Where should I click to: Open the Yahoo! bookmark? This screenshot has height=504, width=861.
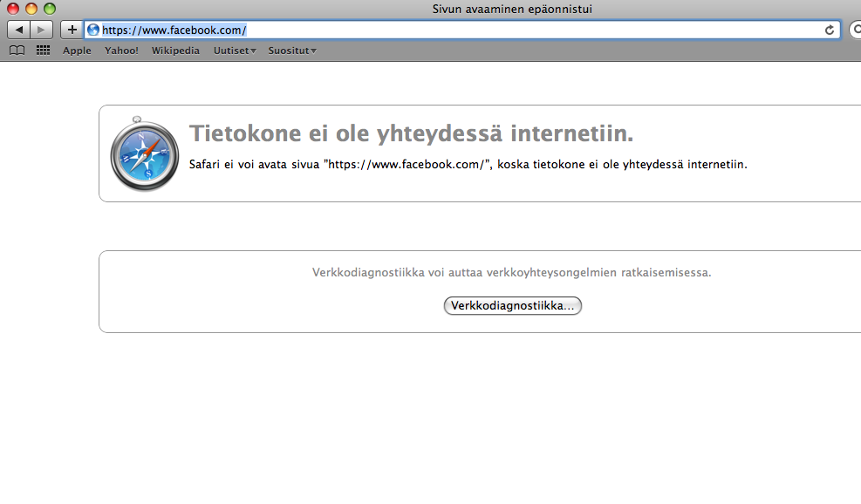121,51
